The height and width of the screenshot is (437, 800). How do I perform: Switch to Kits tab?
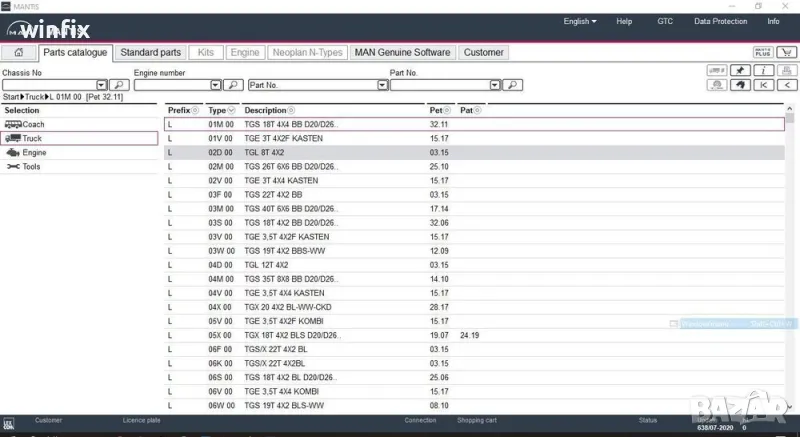(x=206, y=53)
